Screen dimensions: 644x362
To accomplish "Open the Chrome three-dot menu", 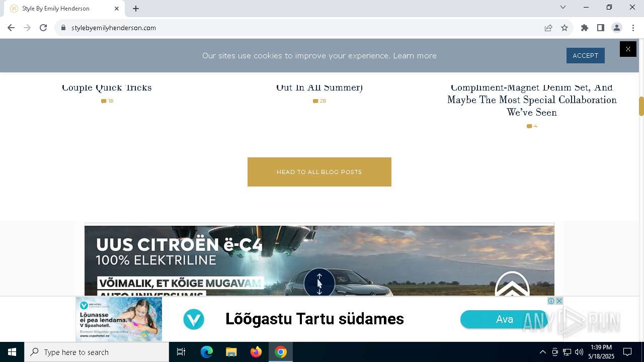I will (633, 28).
